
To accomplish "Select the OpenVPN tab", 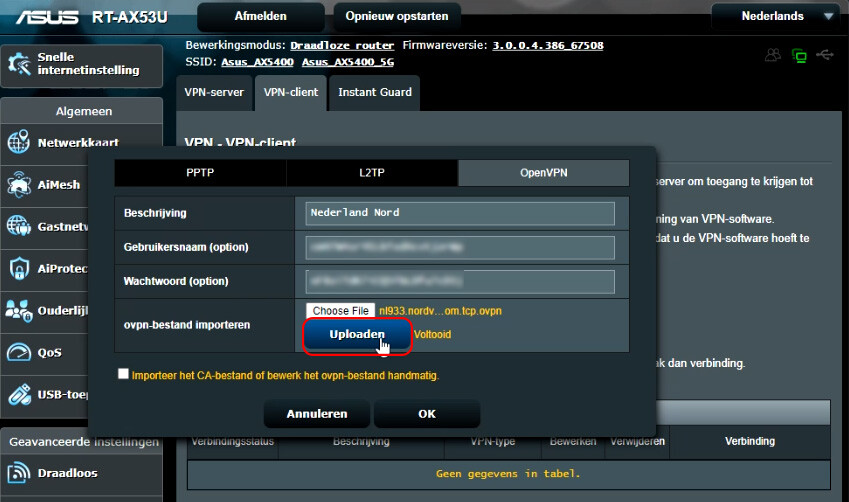I will [x=544, y=173].
